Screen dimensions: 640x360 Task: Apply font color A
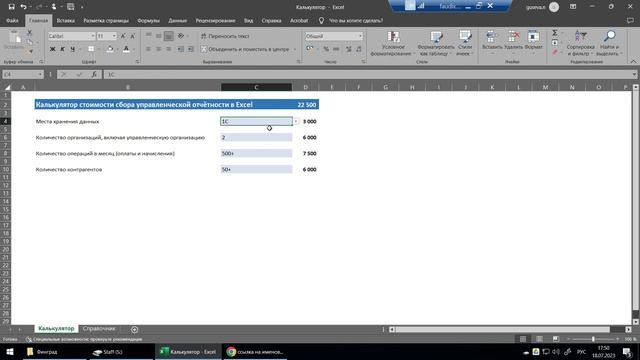[x=127, y=49]
